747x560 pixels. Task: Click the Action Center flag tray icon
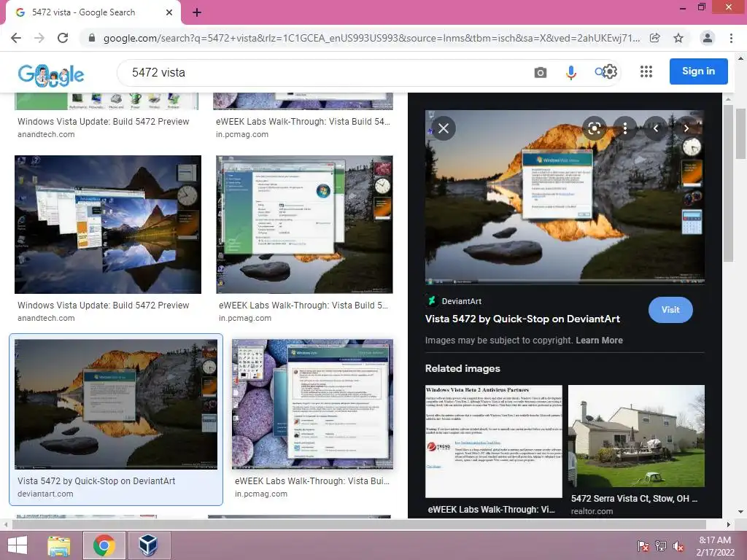tap(643, 545)
